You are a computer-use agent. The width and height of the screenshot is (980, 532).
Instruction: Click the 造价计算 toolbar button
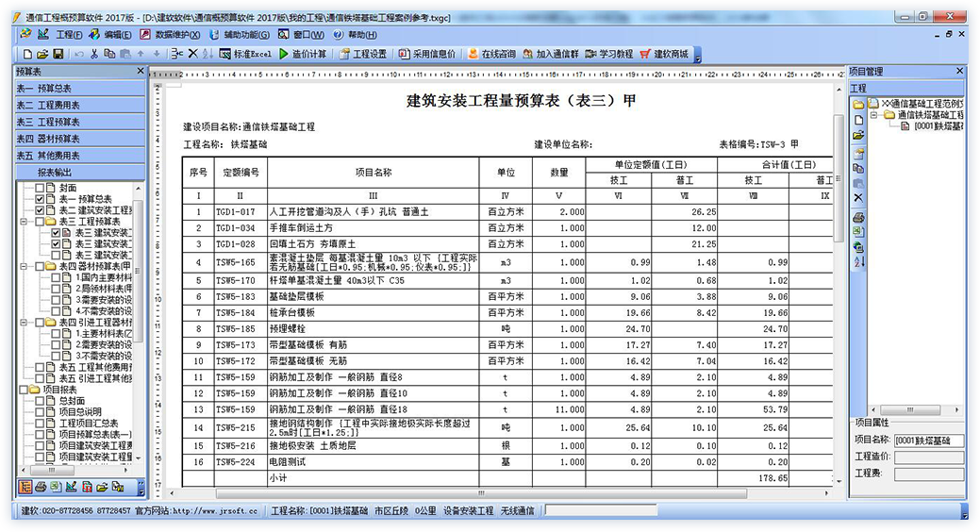303,55
